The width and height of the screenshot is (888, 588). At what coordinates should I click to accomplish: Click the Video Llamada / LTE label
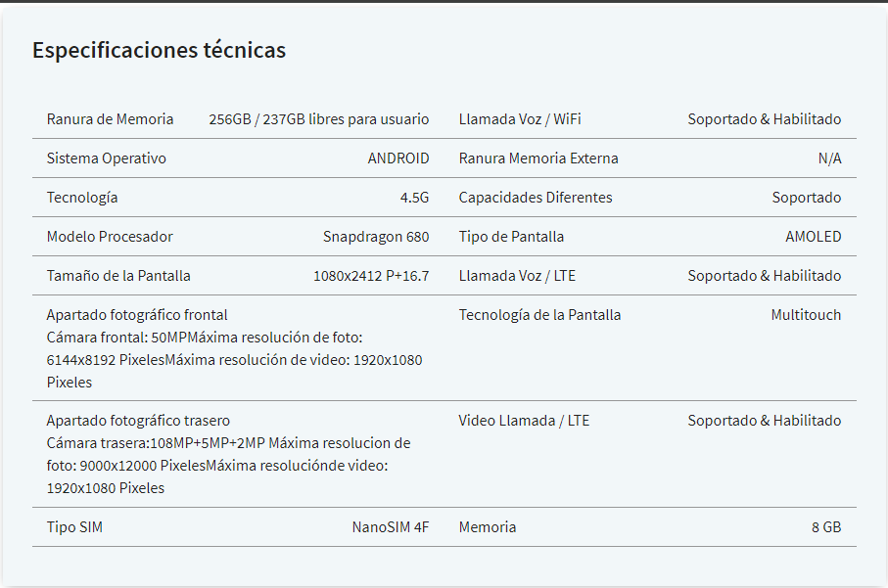(524, 421)
